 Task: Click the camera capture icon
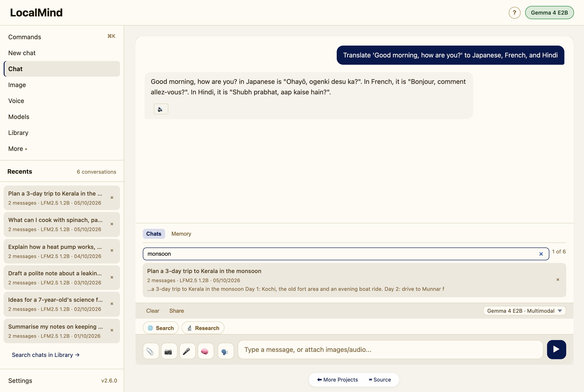tap(169, 351)
